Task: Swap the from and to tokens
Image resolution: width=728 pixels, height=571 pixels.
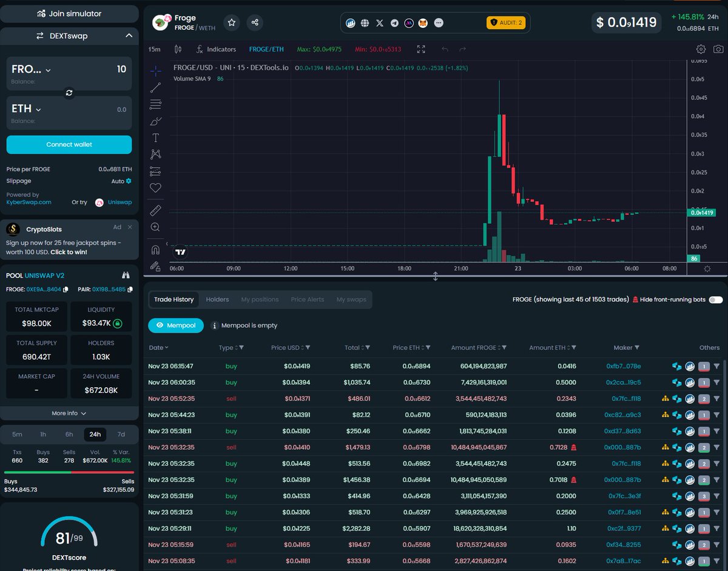Action: coord(69,93)
